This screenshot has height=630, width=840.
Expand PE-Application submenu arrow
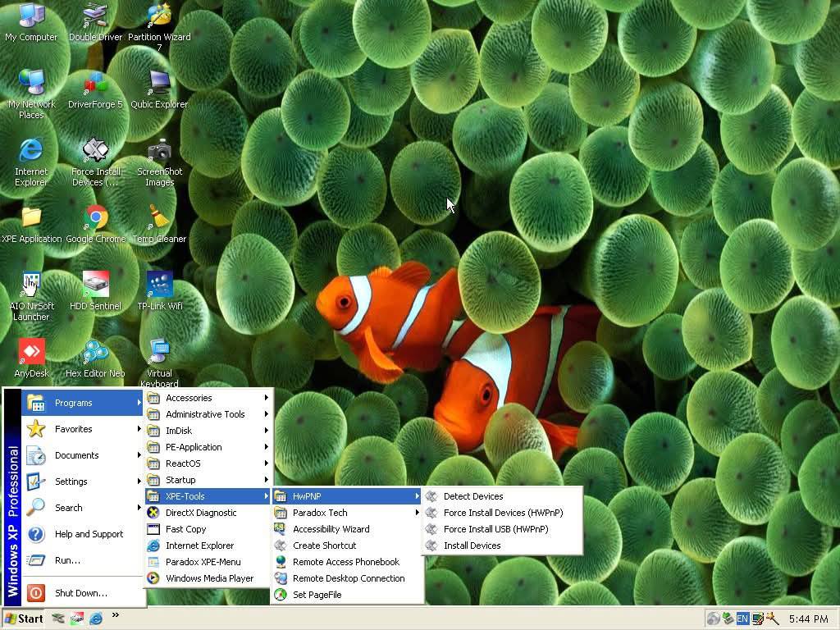266,447
